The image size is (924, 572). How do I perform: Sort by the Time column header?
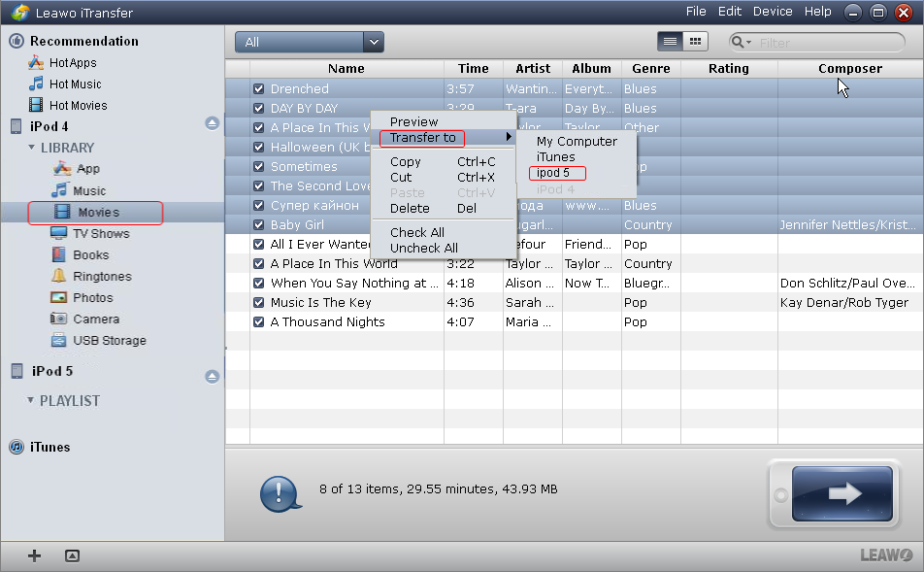(x=474, y=68)
